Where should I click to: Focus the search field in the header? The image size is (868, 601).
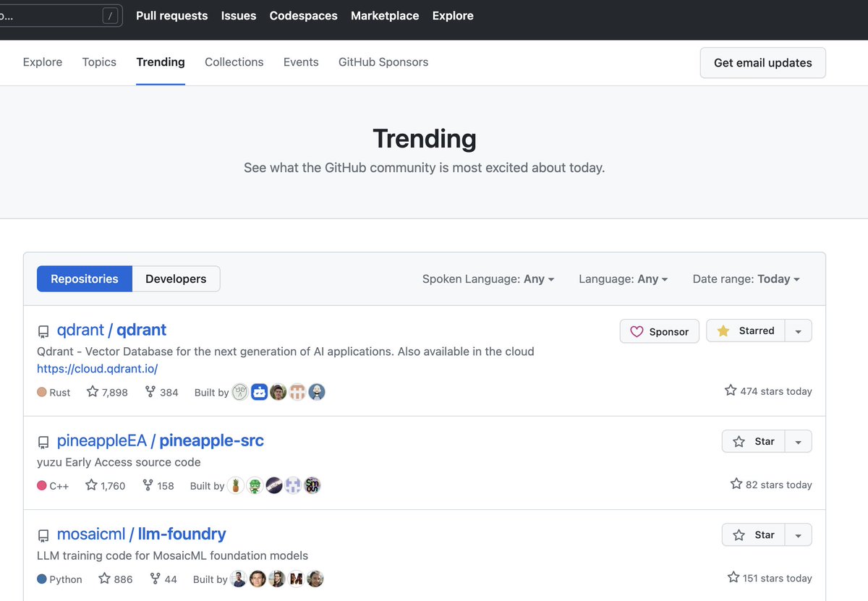61,15
